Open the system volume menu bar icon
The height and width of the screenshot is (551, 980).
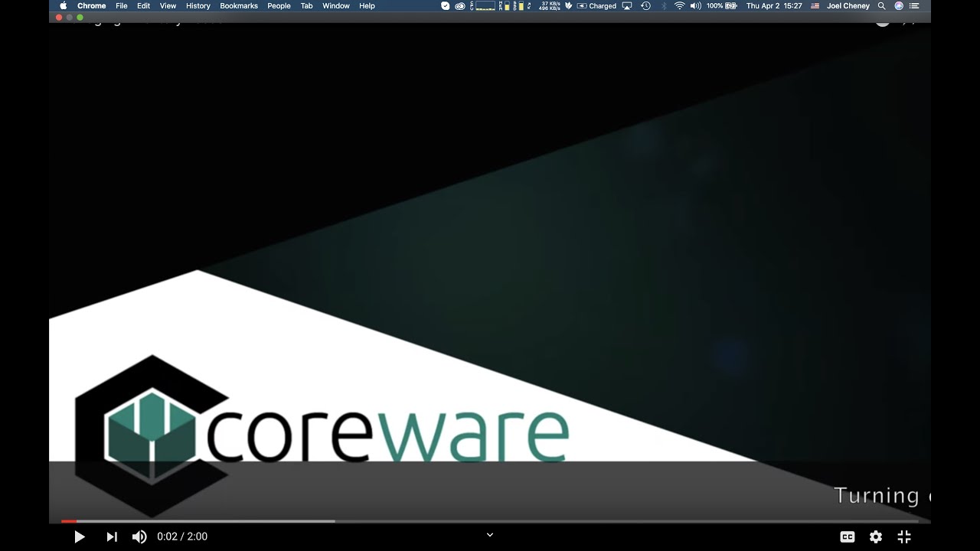coord(695,6)
